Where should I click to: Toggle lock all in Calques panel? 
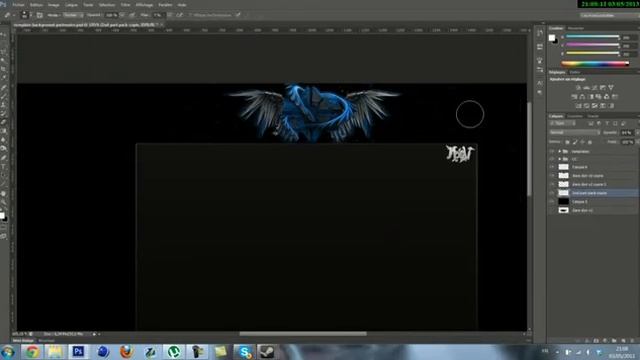[590, 142]
